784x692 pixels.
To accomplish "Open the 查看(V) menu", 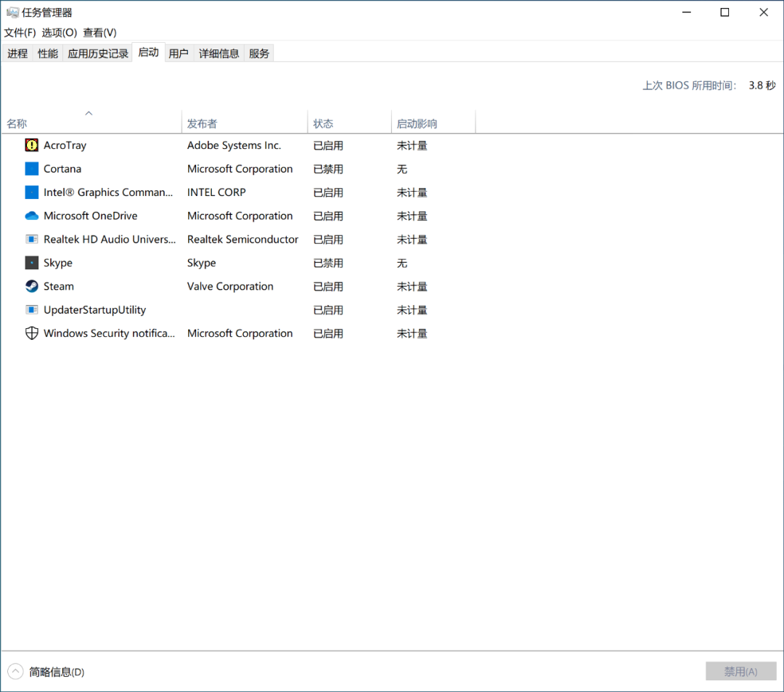I will 99,33.
